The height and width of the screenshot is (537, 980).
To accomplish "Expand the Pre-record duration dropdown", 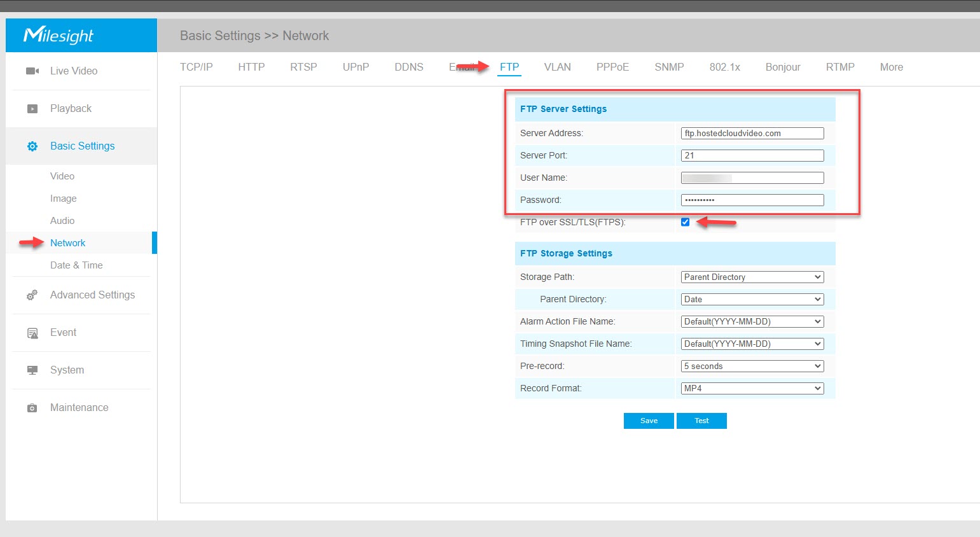I will (x=752, y=366).
